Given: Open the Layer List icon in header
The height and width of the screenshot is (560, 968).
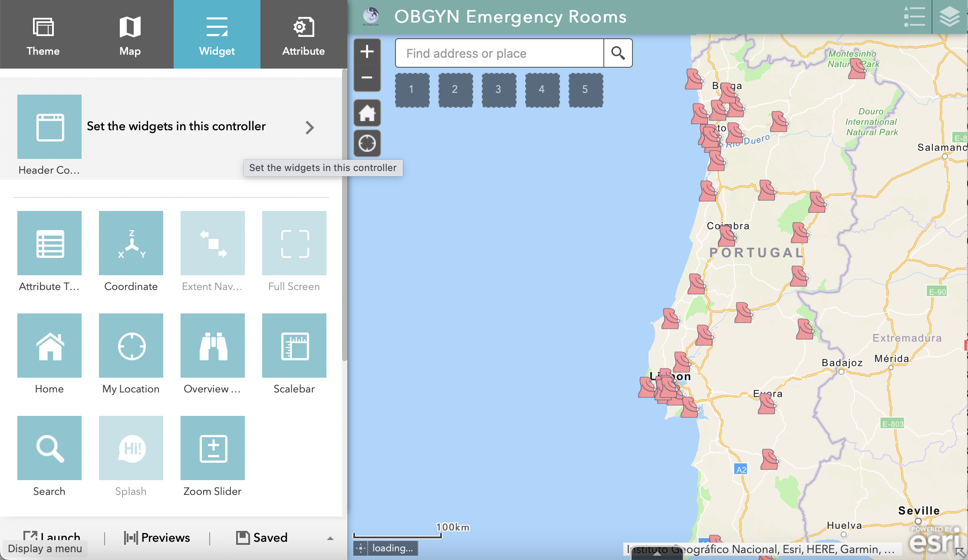Looking at the screenshot, I should 949,17.
